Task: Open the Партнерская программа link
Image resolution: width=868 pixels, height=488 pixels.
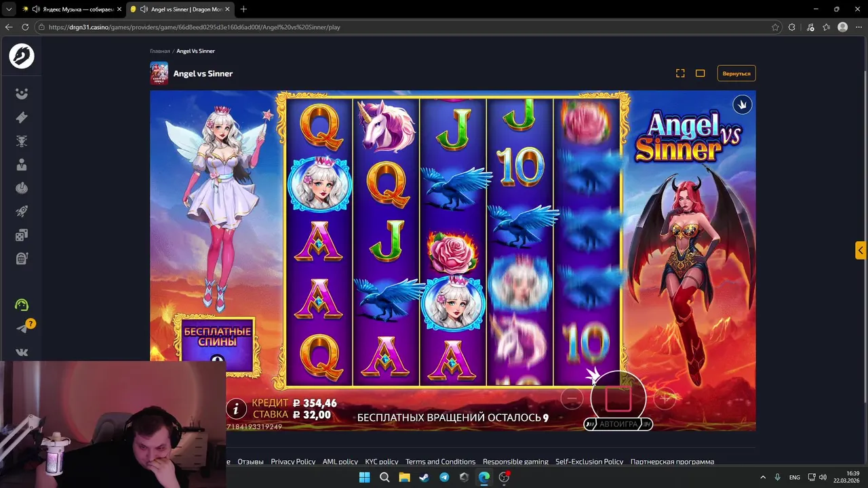Action: 672,462
